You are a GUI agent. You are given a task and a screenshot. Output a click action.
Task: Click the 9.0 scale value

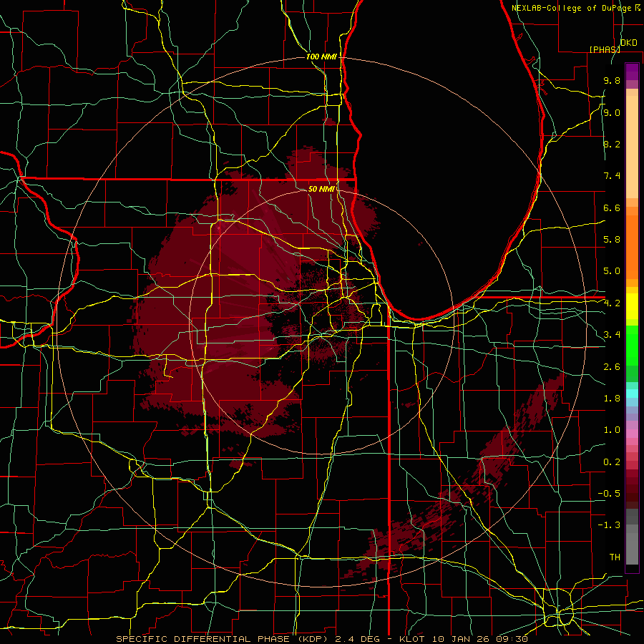pos(612,112)
